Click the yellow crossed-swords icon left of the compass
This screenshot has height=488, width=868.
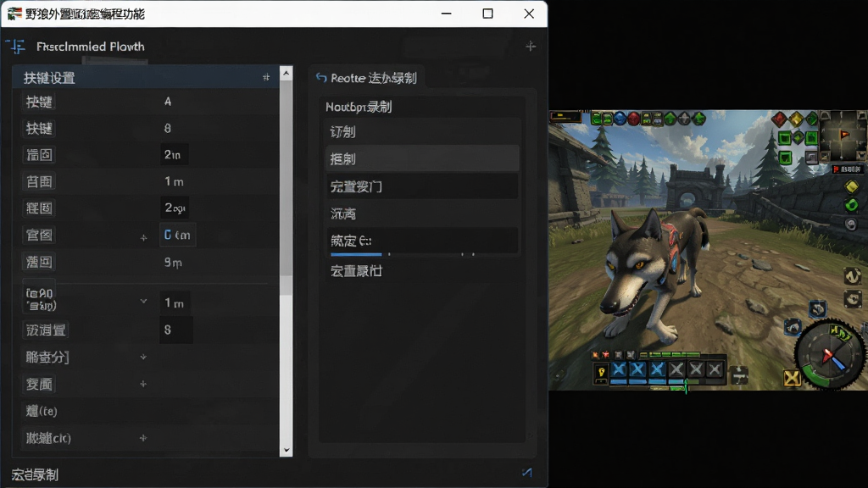(x=793, y=378)
